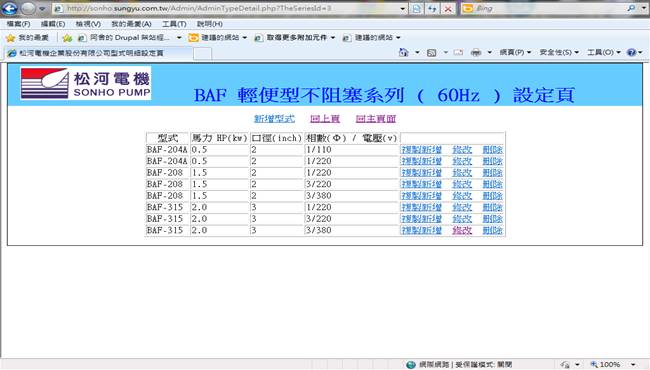Image resolution: width=650 pixels, height=370 pixels.
Task: Expand the Drupal favorites link dropdown arrow
Action: [x=179, y=38]
